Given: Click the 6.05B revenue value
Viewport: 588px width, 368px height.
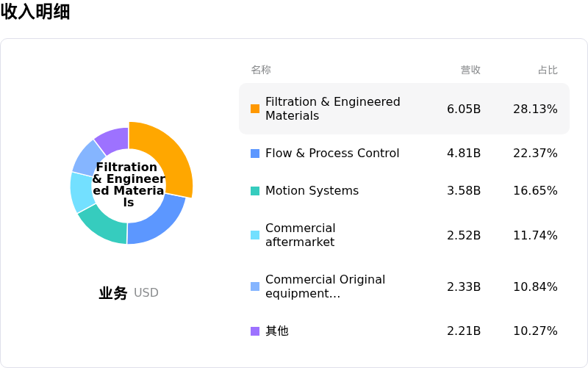Looking at the screenshot, I should (464, 109).
